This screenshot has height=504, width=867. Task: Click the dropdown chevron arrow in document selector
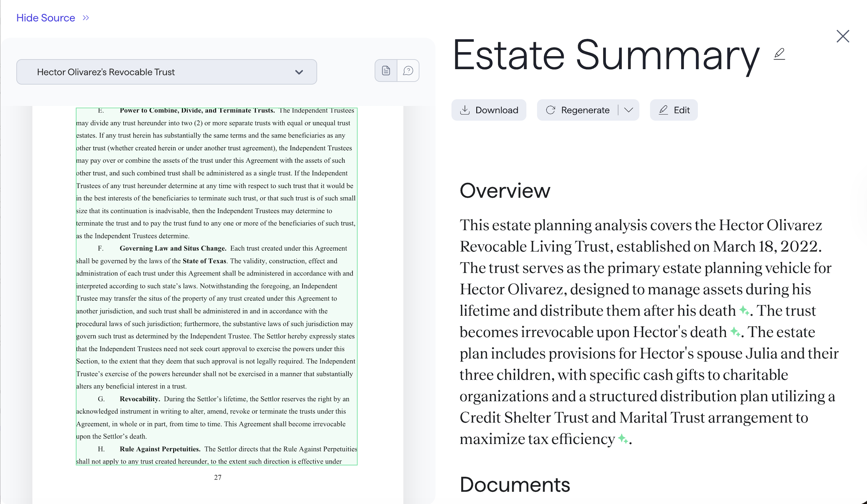(299, 72)
